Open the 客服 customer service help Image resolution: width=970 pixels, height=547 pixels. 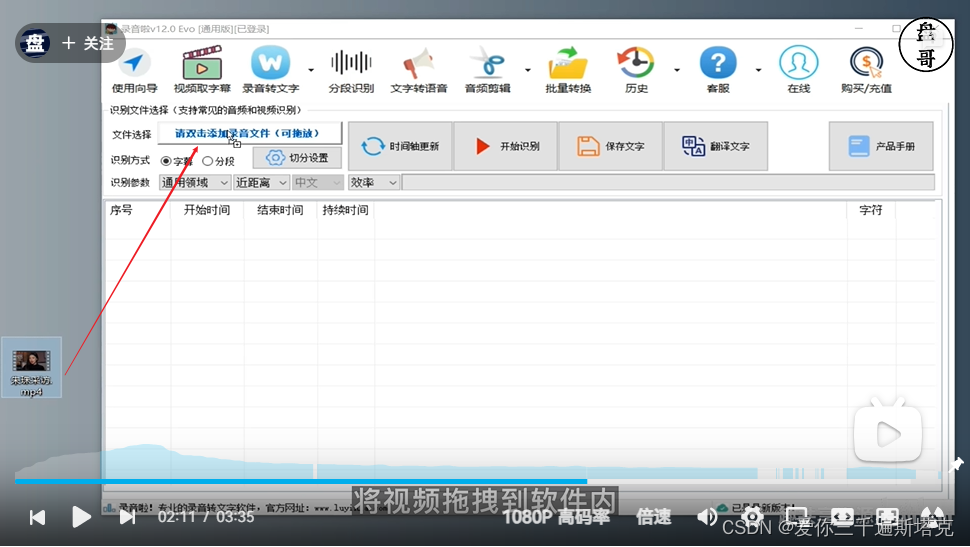[718, 70]
